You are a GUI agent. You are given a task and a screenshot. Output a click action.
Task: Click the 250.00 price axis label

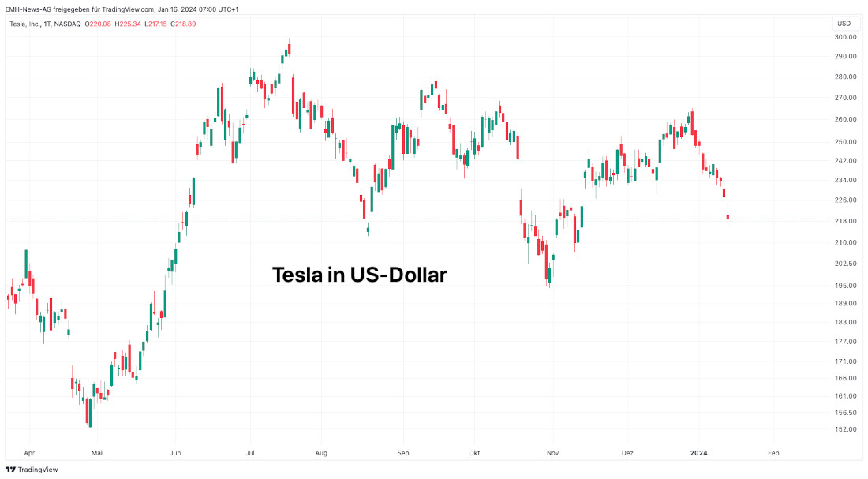[845, 141]
